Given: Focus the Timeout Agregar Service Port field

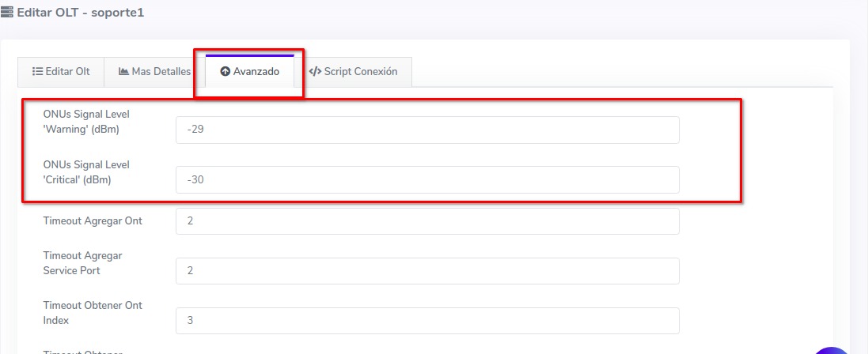Looking at the screenshot, I should click(427, 271).
